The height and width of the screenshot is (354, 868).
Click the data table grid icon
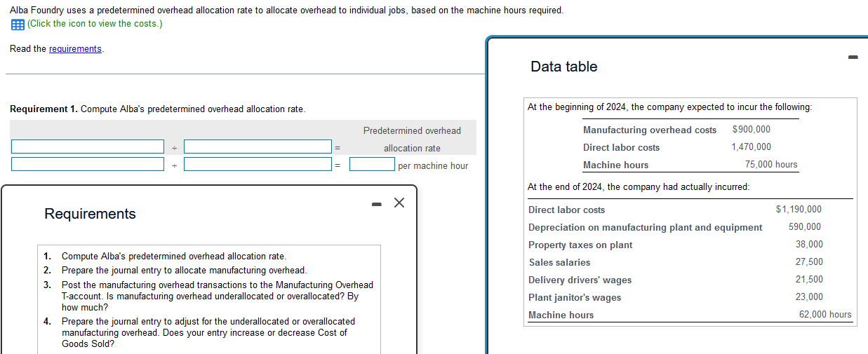pyautogui.click(x=18, y=24)
